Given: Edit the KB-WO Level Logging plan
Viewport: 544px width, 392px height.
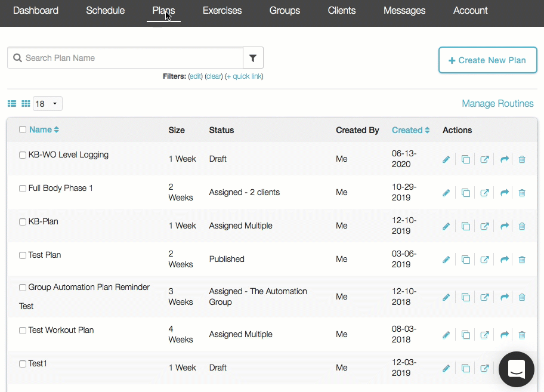Looking at the screenshot, I should tap(446, 159).
